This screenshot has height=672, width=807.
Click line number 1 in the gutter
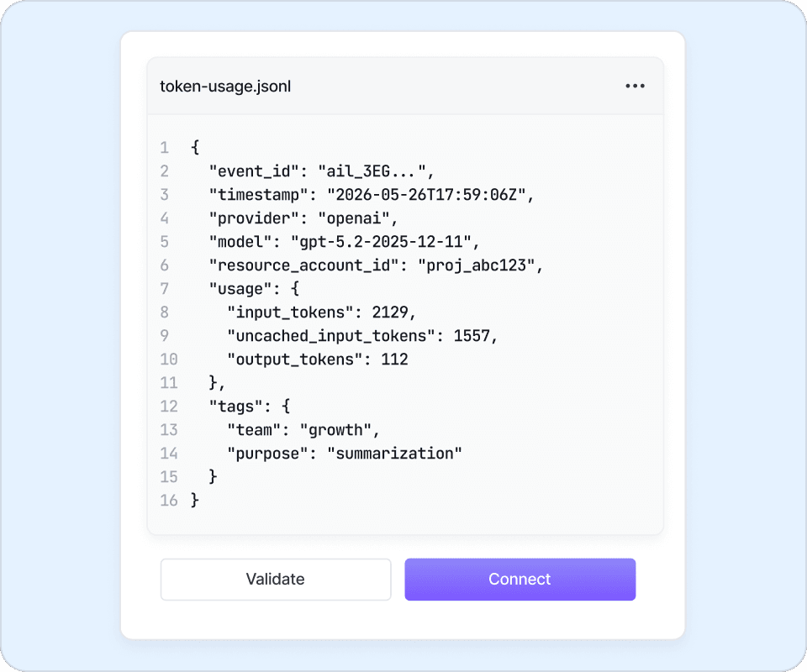click(x=164, y=148)
